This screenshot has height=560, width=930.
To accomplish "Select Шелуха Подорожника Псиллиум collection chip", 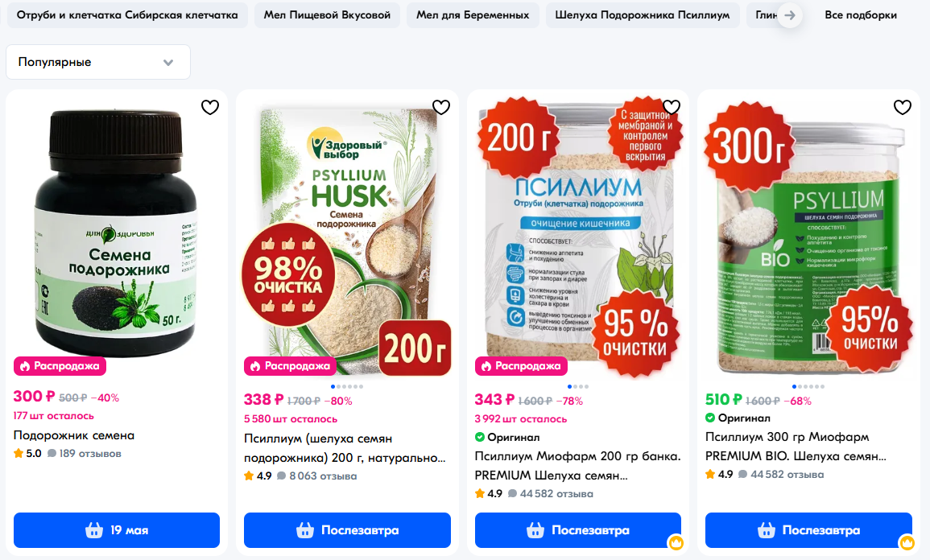I will pos(643,15).
